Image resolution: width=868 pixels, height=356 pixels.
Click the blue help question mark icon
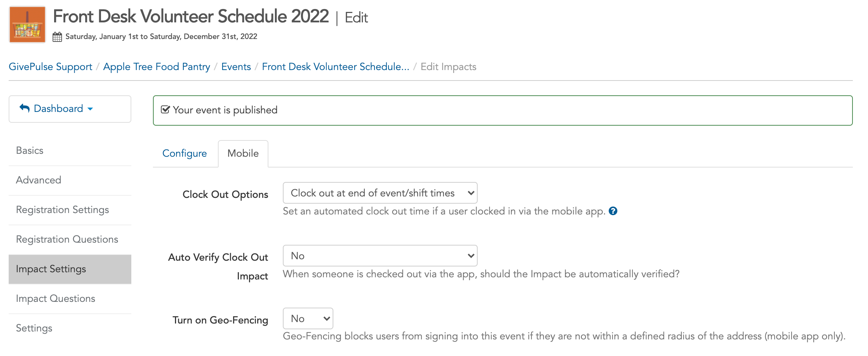(613, 211)
